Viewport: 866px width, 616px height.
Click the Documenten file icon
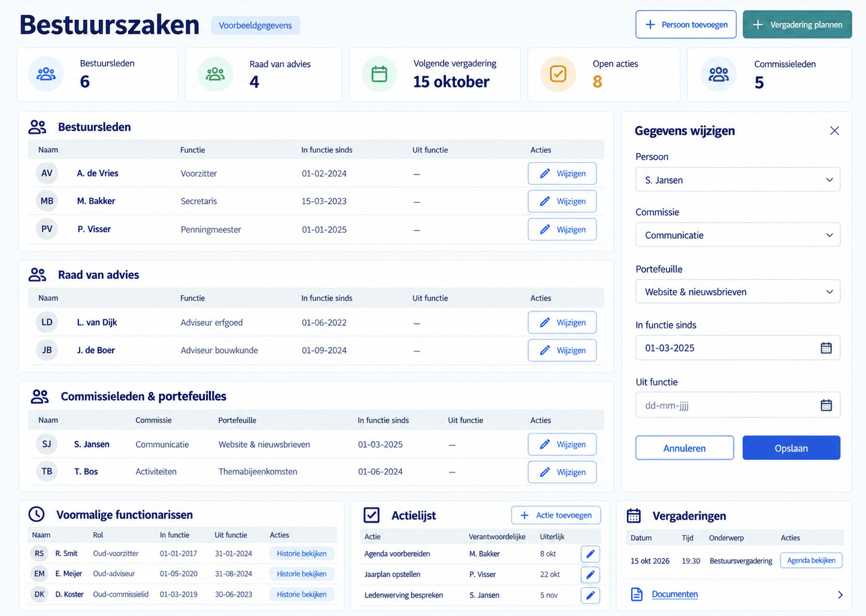[637, 594]
